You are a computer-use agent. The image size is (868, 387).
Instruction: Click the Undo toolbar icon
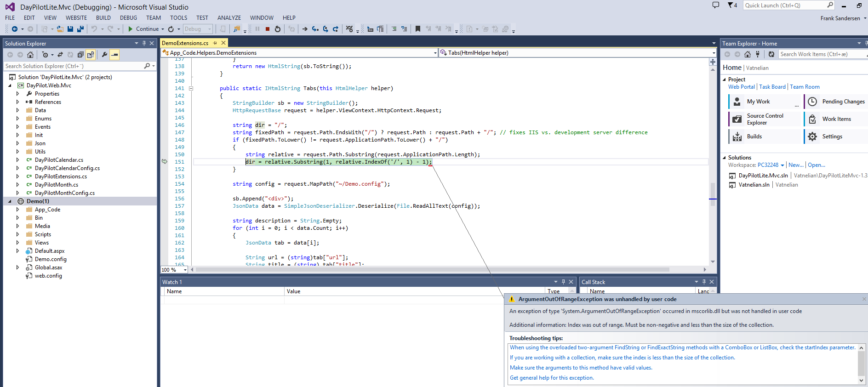click(94, 29)
